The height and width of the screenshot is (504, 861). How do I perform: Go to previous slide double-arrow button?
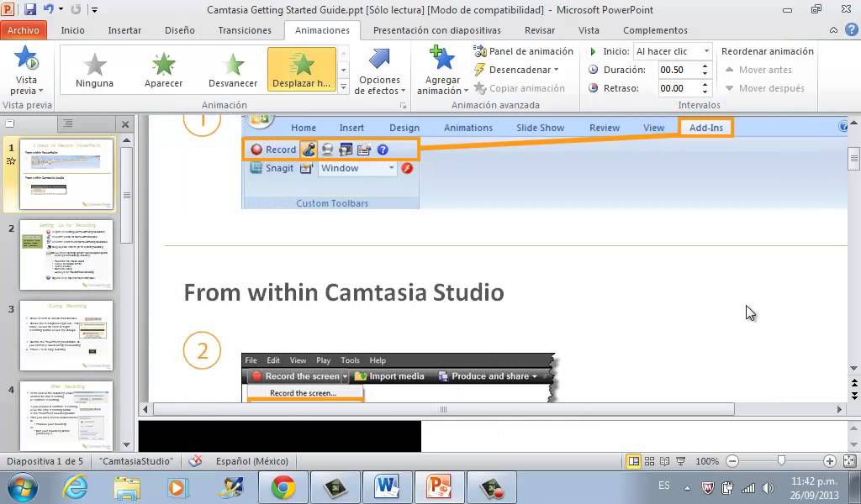point(854,382)
